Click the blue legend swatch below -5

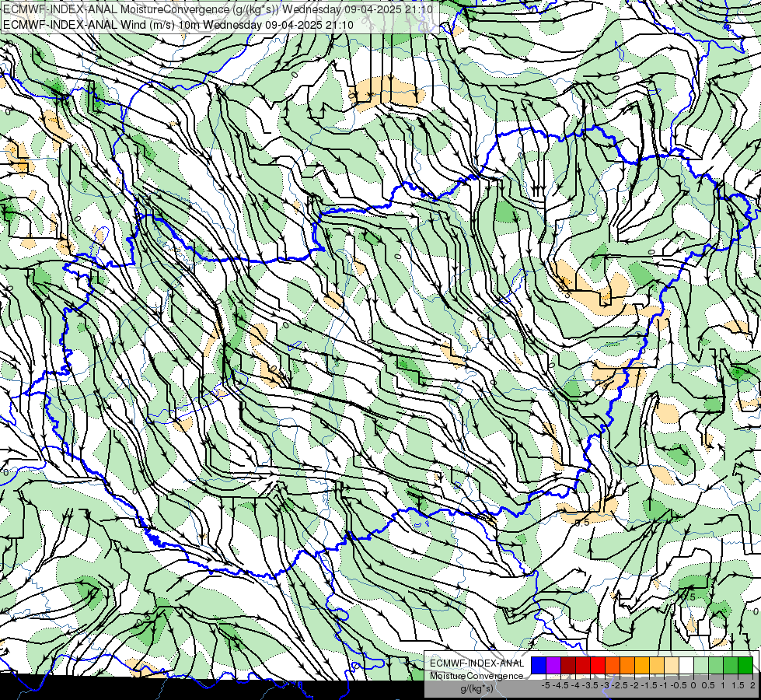coord(539,665)
